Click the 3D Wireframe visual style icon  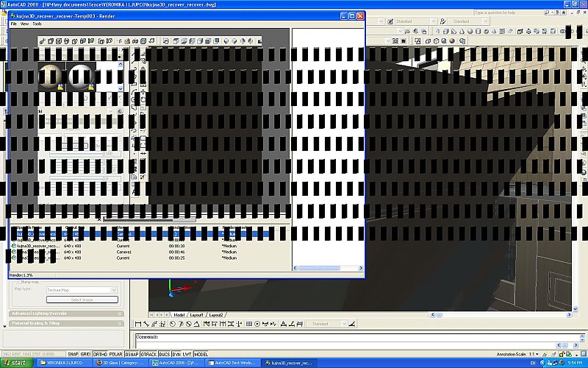click(428, 41)
